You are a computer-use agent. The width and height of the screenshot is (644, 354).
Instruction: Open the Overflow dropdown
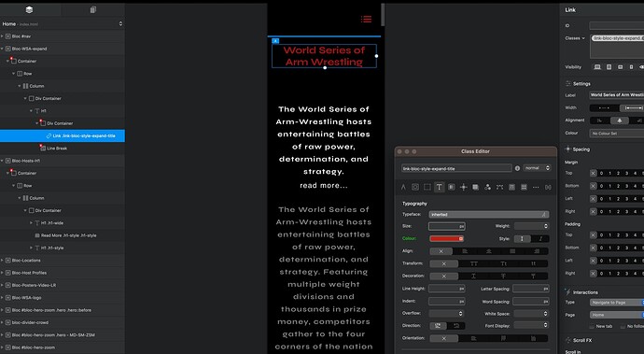pyautogui.click(x=447, y=313)
